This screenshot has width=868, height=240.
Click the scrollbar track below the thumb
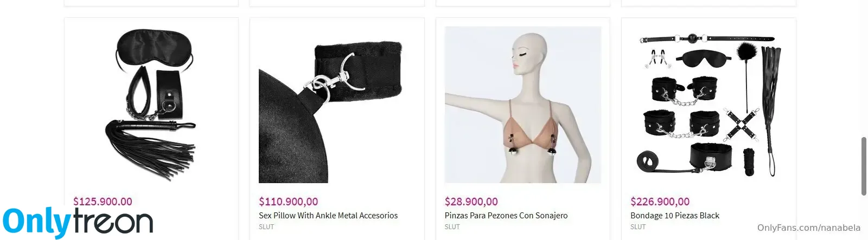coord(864,217)
